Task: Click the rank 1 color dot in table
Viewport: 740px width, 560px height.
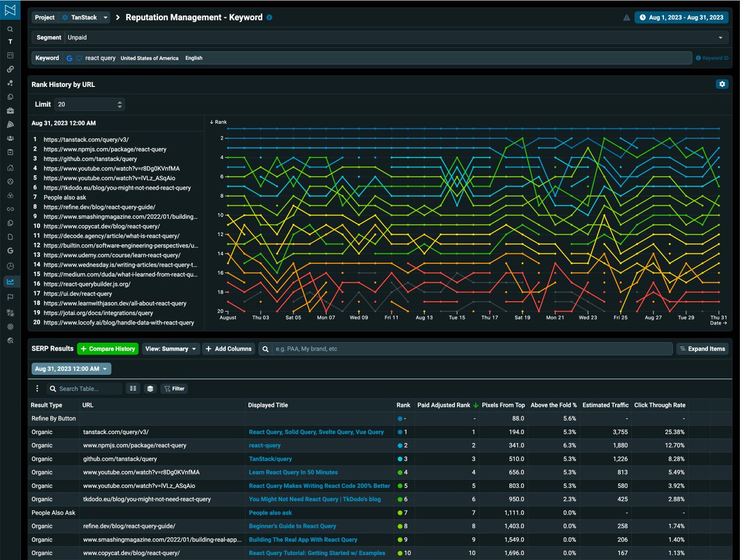Action: coord(400,432)
